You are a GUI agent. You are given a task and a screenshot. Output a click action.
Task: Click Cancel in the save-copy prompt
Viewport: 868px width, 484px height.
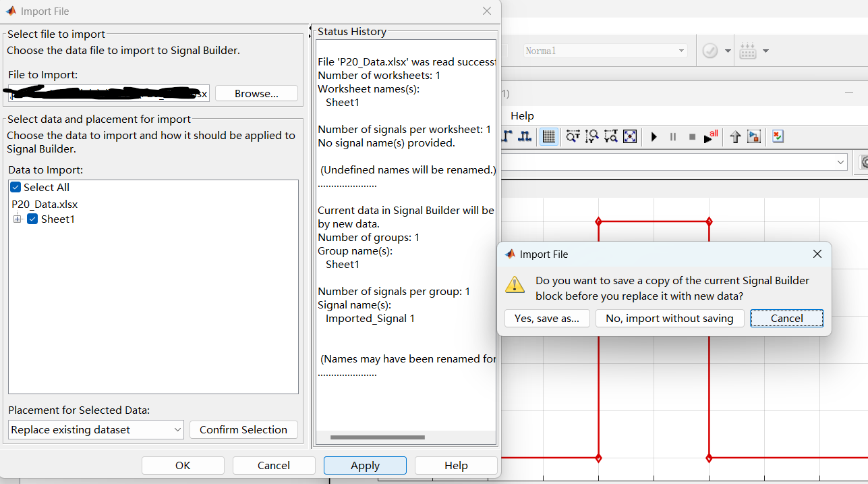[x=787, y=319]
